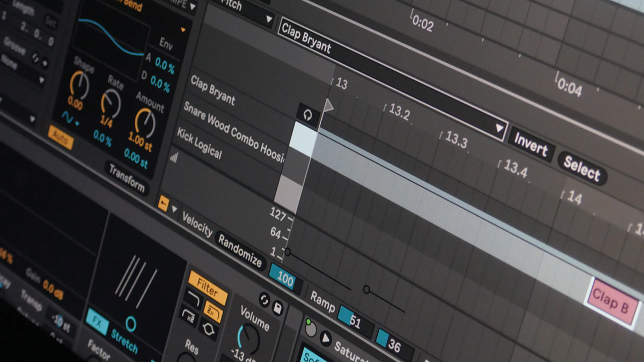Click the hot-swap circular arrows icon beside Volume
Viewport: 644px width, 362px height.
pos(264,300)
